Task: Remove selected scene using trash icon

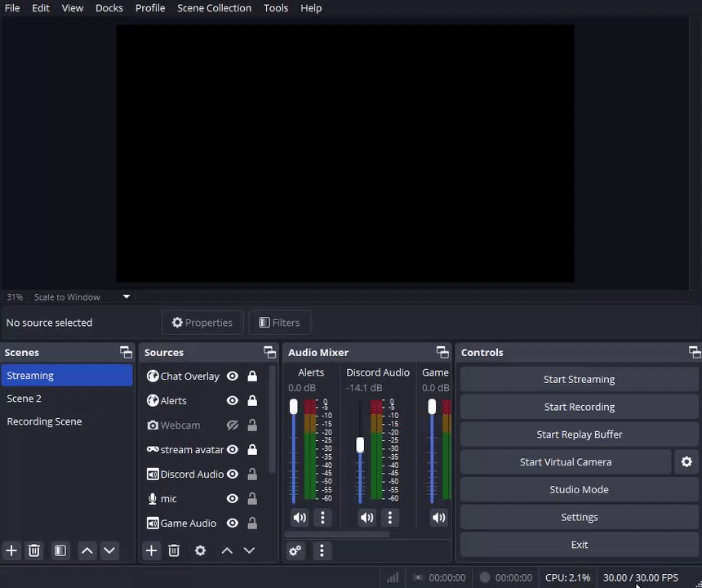Action: pyautogui.click(x=34, y=550)
